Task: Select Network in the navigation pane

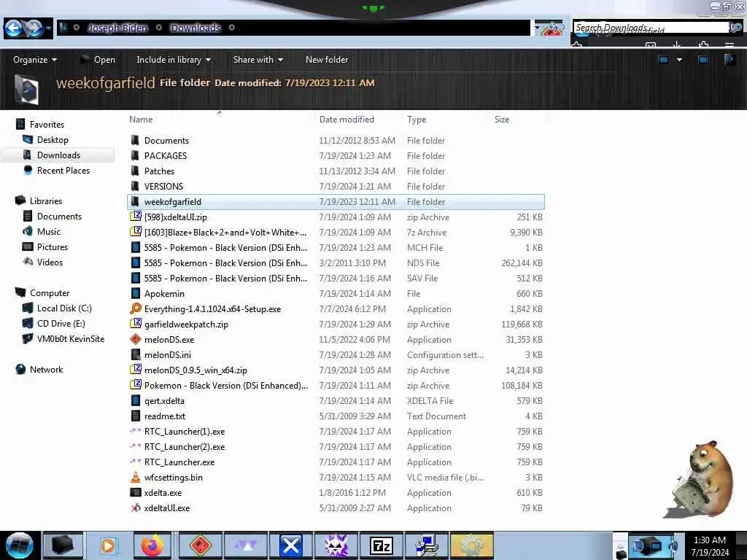Action: (x=46, y=369)
